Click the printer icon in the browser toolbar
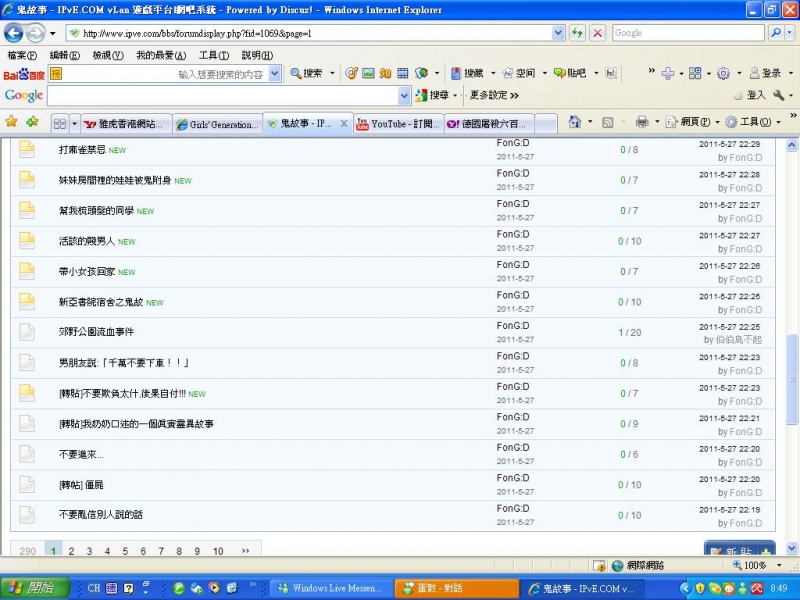This screenshot has width=800, height=600. coord(641,121)
